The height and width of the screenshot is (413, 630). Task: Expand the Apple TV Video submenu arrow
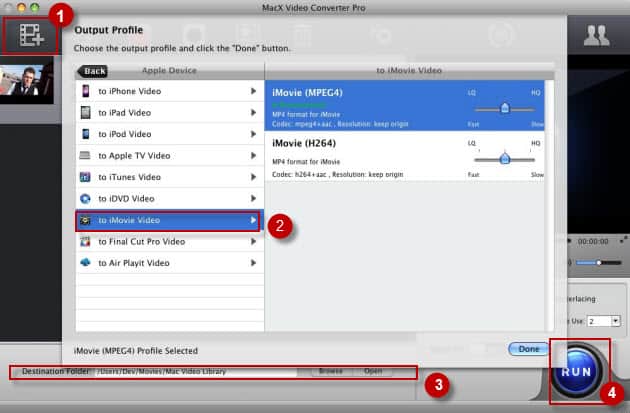[x=253, y=155]
